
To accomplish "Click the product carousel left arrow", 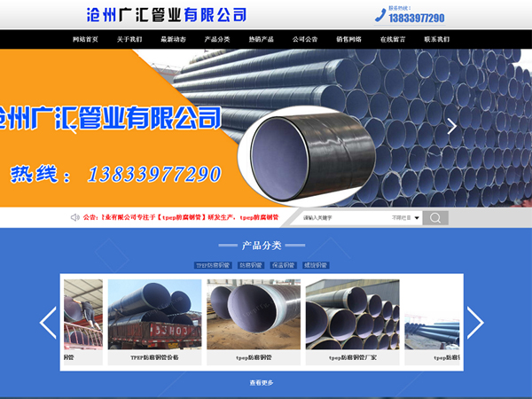I will tap(48, 322).
